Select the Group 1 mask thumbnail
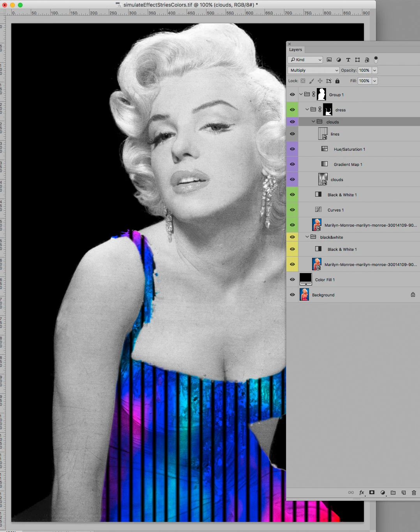The height and width of the screenshot is (532, 420). tap(321, 94)
